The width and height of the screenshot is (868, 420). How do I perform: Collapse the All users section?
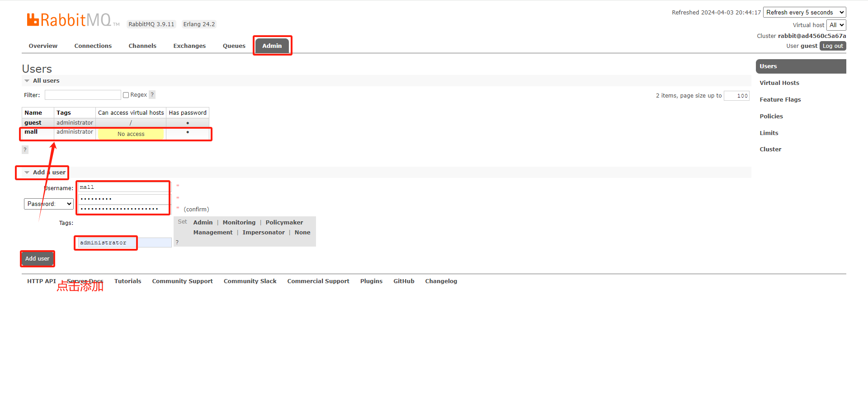42,81
